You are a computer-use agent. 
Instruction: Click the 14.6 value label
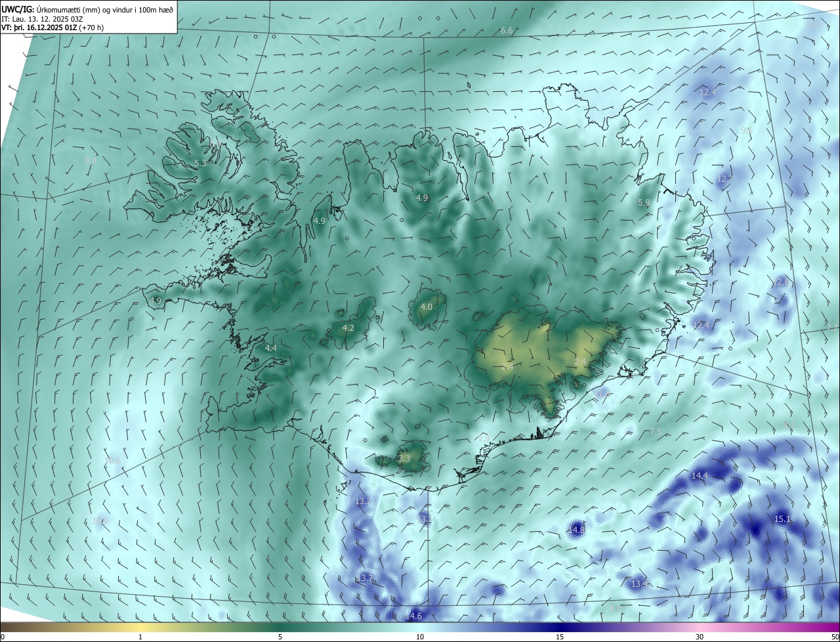click(413, 616)
